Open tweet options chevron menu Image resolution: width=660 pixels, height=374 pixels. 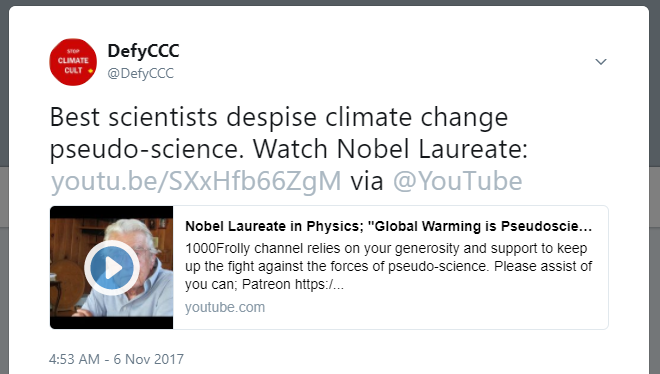click(601, 62)
